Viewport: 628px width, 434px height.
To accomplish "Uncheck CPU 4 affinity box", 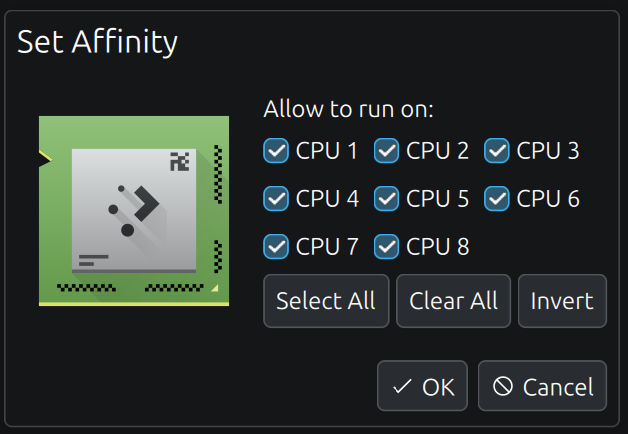I will 276,199.
